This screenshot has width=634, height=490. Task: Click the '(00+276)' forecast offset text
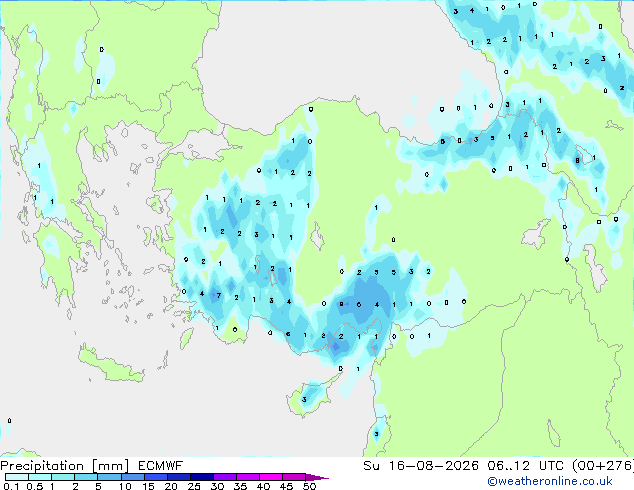[x=603, y=466]
